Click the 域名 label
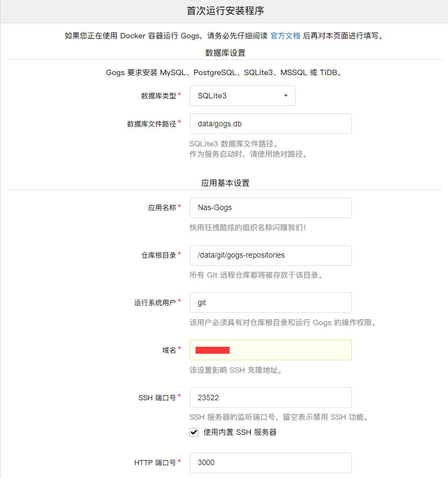Image resolution: width=448 pixels, height=478 pixels. (169, 350)
